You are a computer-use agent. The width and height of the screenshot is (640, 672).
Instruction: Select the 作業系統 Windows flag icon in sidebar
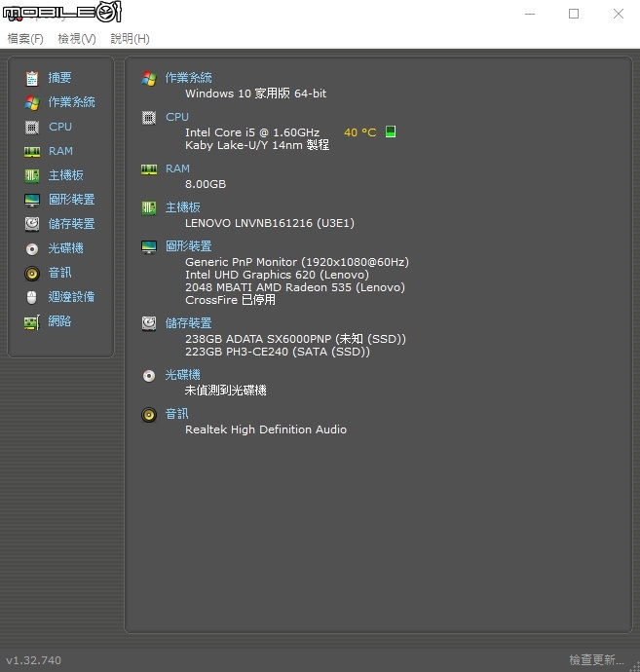click(32, 103)
